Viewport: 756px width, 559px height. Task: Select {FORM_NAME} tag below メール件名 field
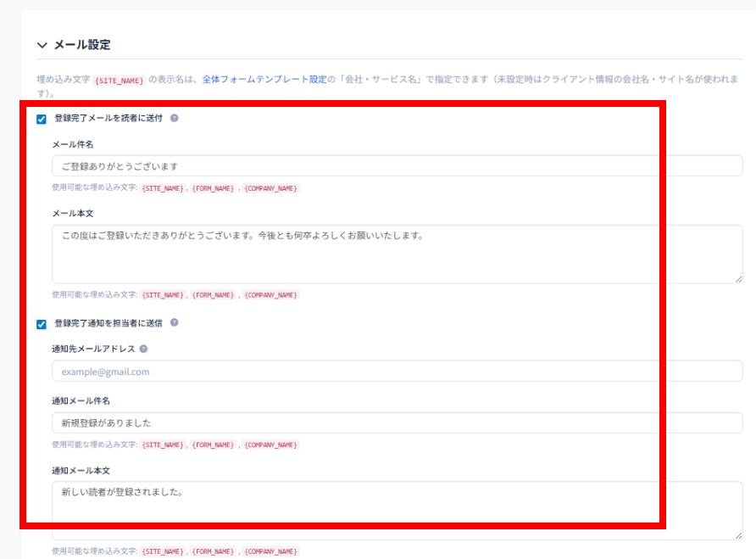point(213,188)
